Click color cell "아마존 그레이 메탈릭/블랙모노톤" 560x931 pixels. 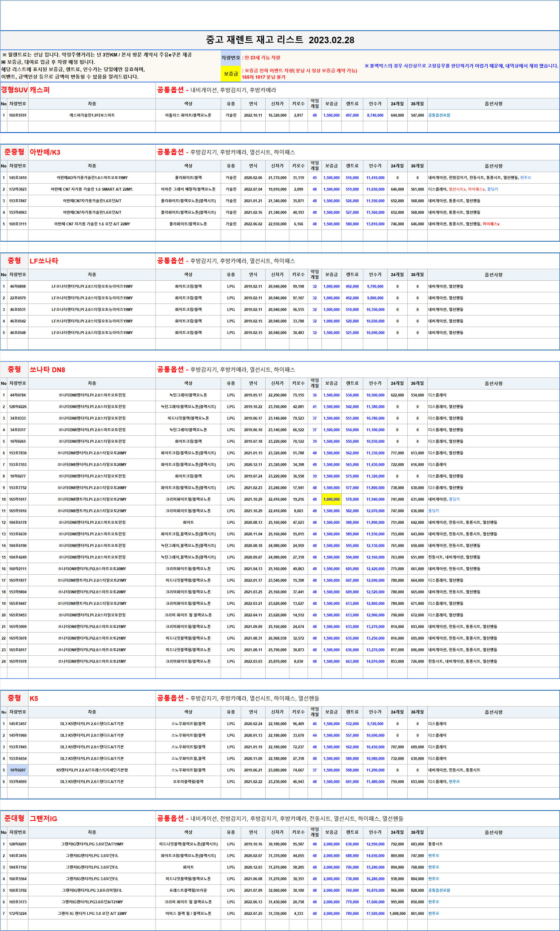188,189
